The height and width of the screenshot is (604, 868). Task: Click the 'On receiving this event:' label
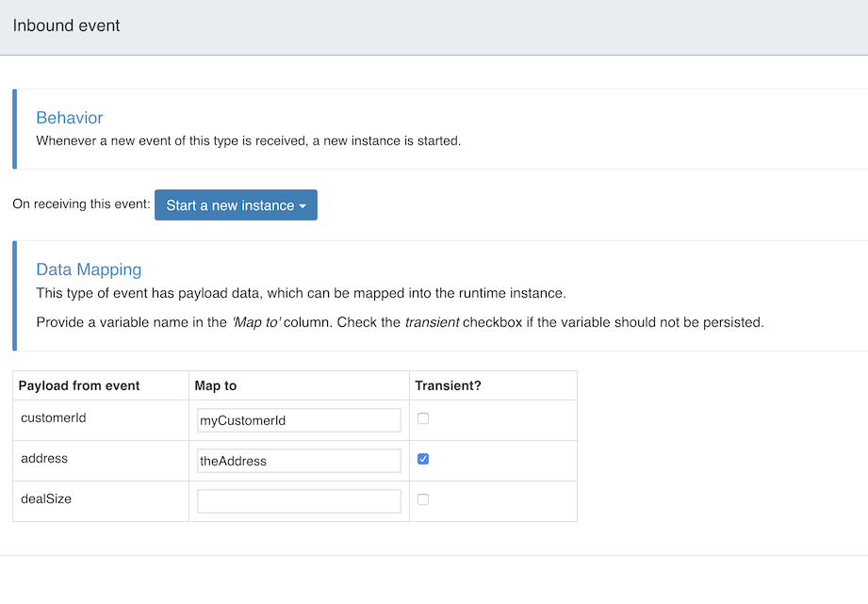81,204
